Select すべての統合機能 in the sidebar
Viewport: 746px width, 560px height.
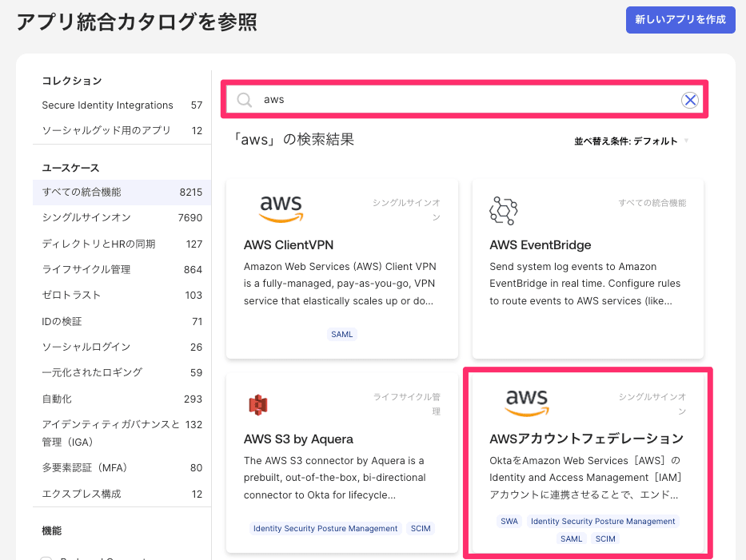(82, 193)
